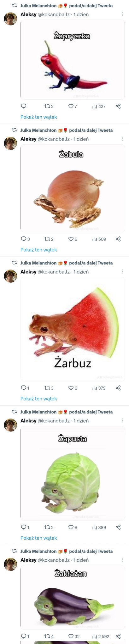The width and height of the screenshot is (129, 644).
Task: Open the Żabula frog-onion image
Action: click(x=73, y=188)
